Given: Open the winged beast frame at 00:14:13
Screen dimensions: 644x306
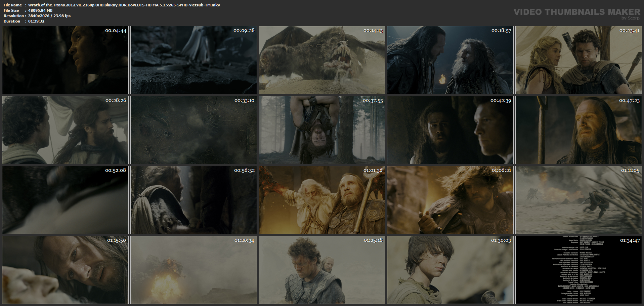Looking at the screenshot, I should pyautogui.click(x=322, y=60).
